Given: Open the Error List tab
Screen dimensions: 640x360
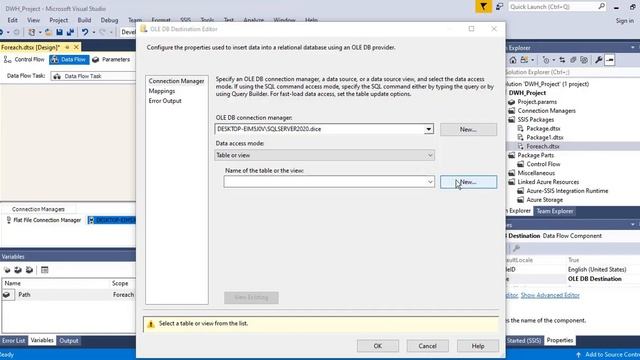Looking at the screenshot, I should 13,341.
